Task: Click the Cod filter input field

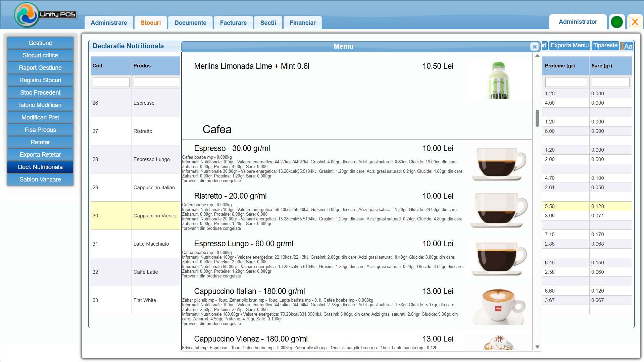Action: (111, 82)
